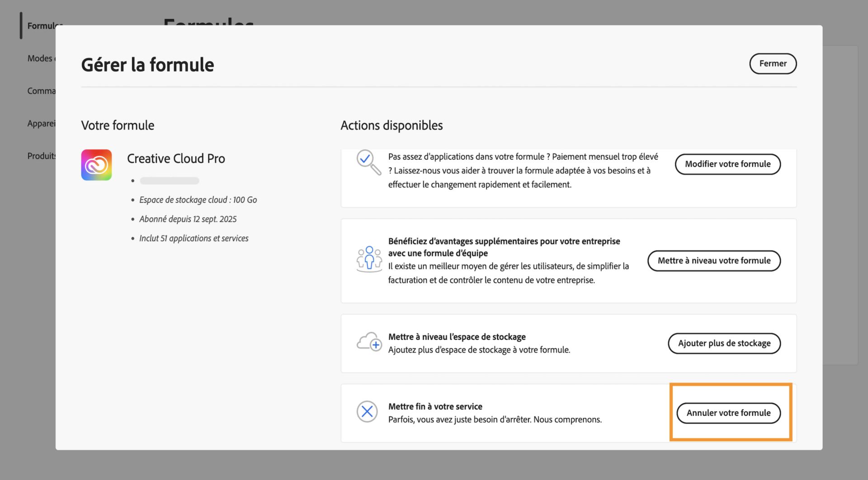Click the Mettre à niveau l'espace de stockage title
This screenshot has height=480, width=868.
(x=457, y=337)
